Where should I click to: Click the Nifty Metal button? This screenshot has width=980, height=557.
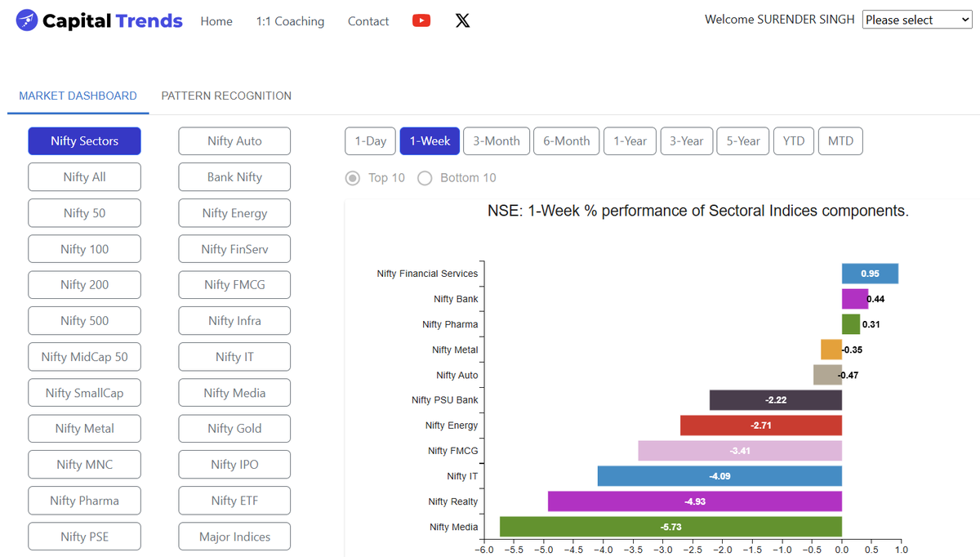84,429
